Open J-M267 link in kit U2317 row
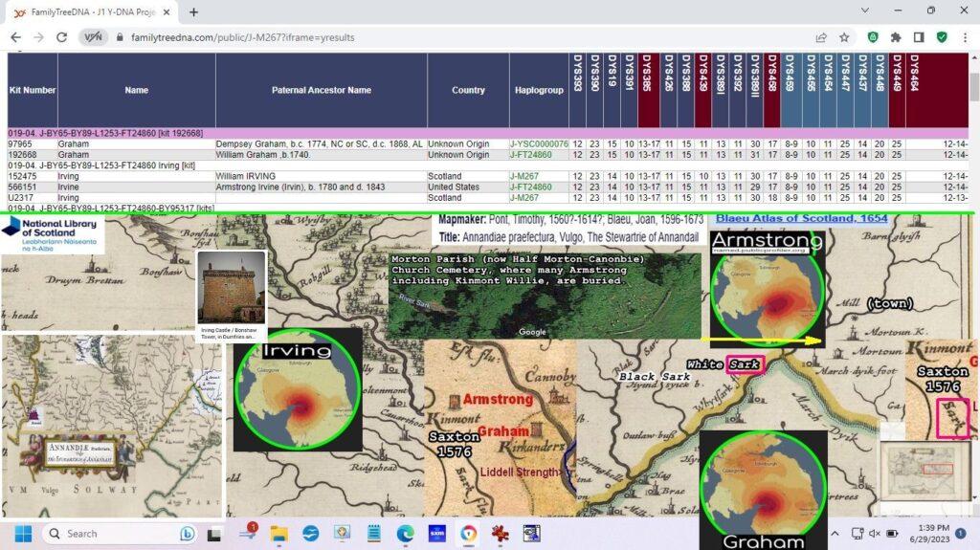The width and height of the screenshot is (980, 550). tap(523, 198)
